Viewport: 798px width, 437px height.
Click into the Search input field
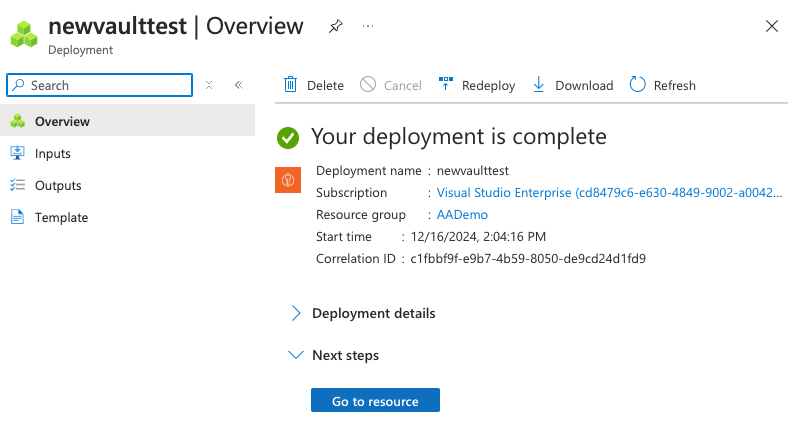click(x=105, y=85)
